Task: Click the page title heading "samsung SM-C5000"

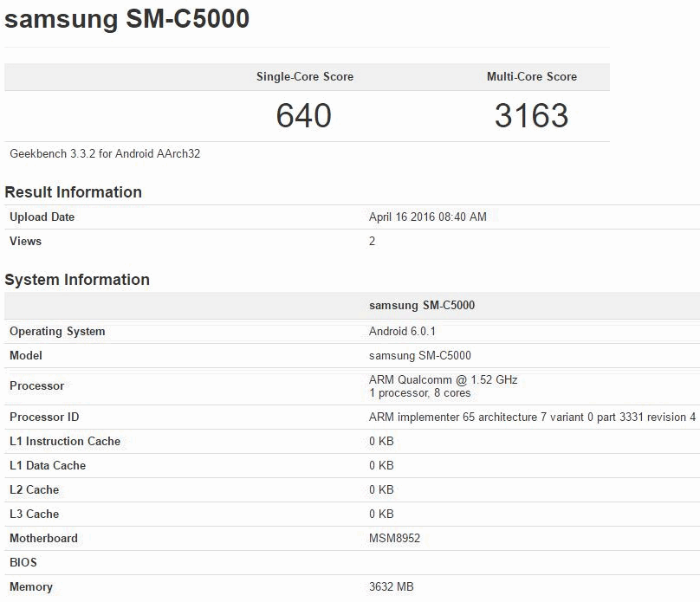Action: pyautogui.click(x=126, y=19)
